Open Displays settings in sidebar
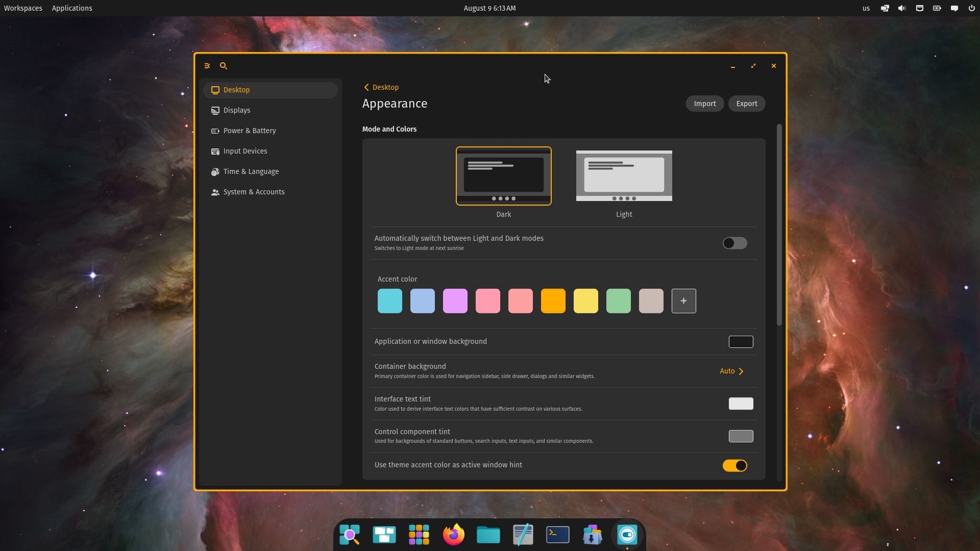Viewport: 980px width, 551px height. 237,110
